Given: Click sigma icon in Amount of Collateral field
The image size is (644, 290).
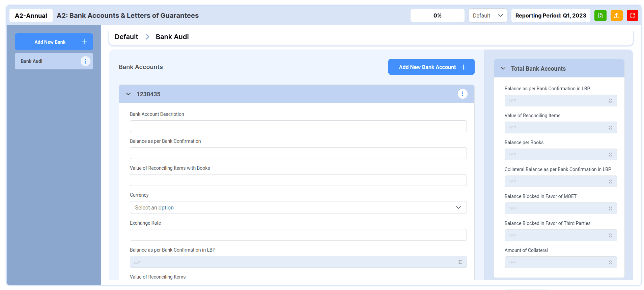Looking at the screenshot, I should point(610,262).
